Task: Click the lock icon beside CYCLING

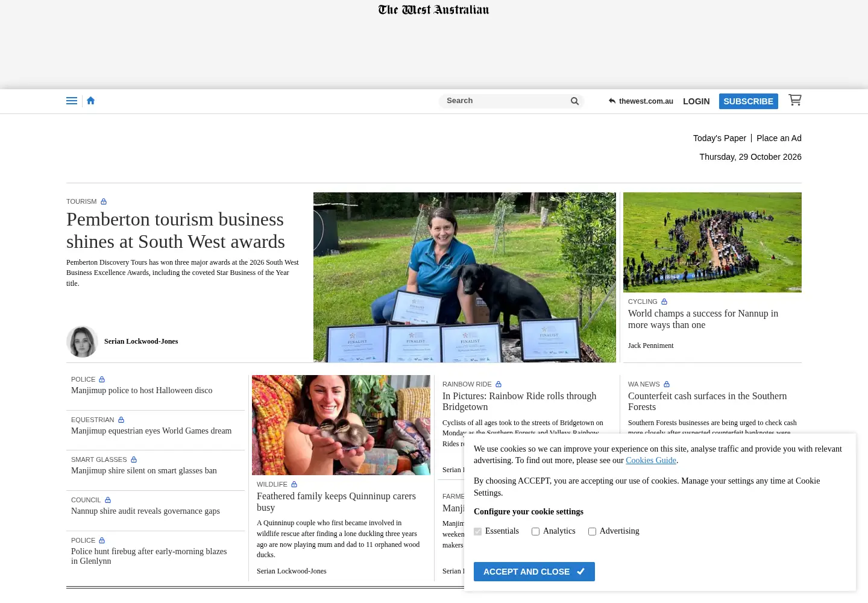Action: (x=664, y=301)
